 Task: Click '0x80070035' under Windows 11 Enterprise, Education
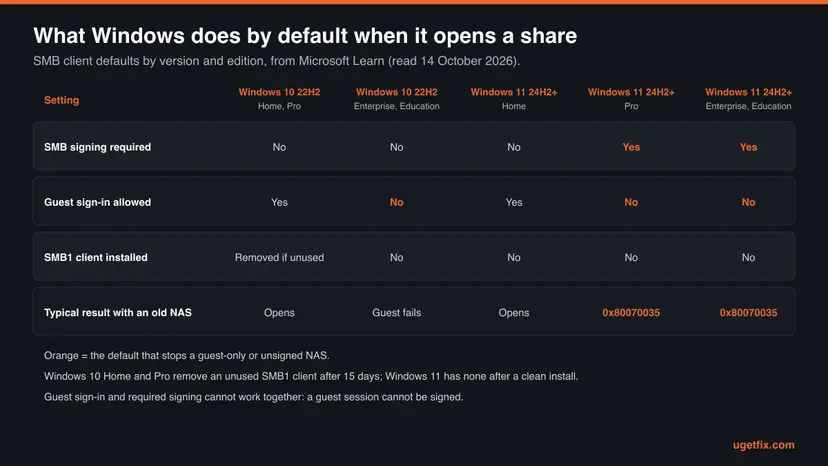pyautogui.click(x=748, y=312)
